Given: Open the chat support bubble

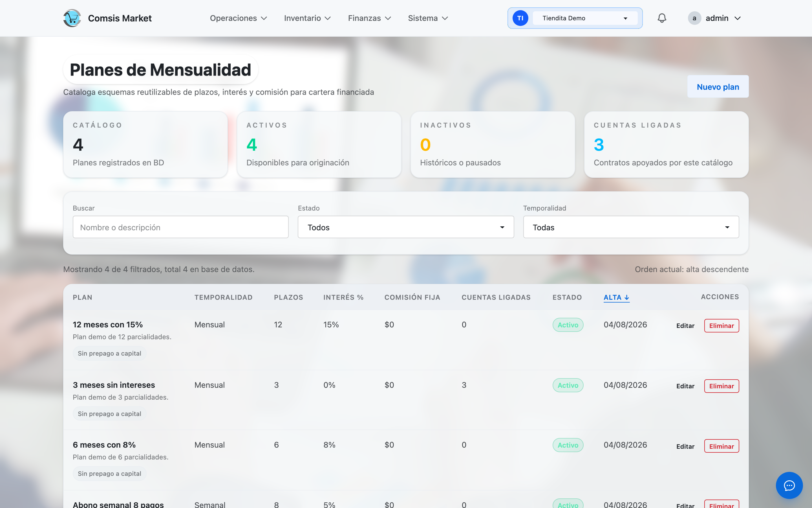Looking at the screenshot, I should (789, 485).
